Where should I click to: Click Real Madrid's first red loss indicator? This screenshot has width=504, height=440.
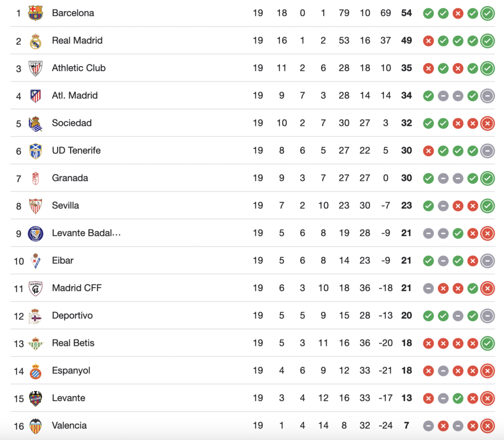click(428, 41)
